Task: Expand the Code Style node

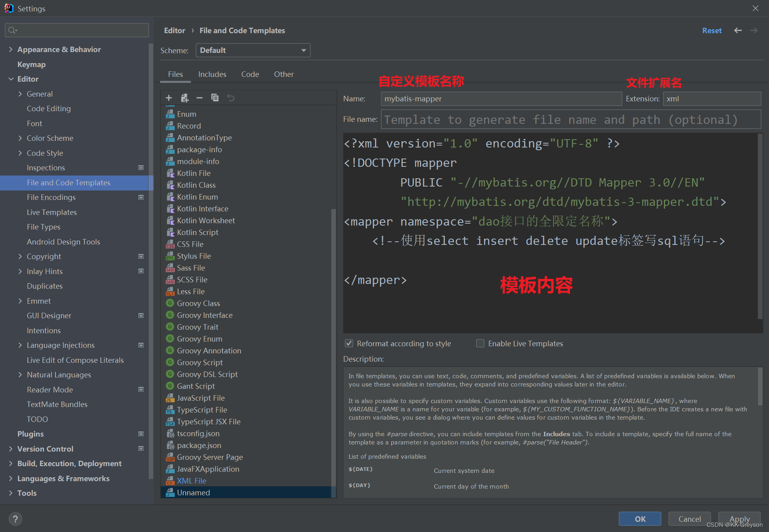Action: click(x=20, y=153)
